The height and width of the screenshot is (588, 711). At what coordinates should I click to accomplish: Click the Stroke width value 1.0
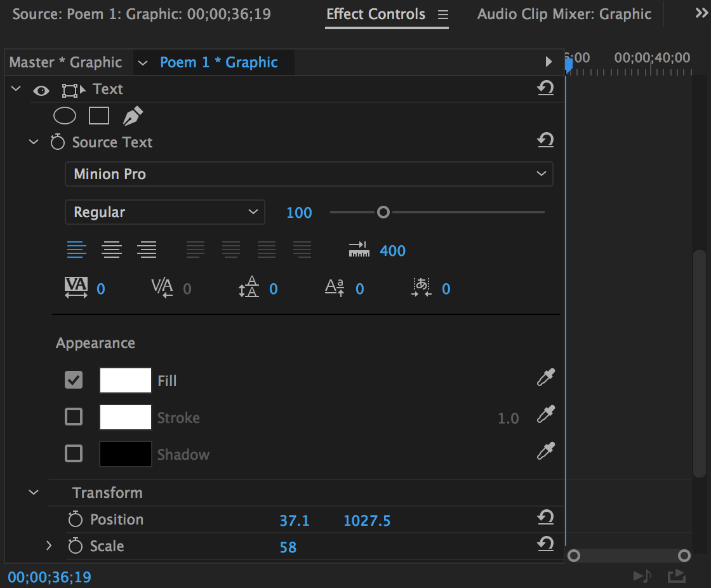pos(508,418)
